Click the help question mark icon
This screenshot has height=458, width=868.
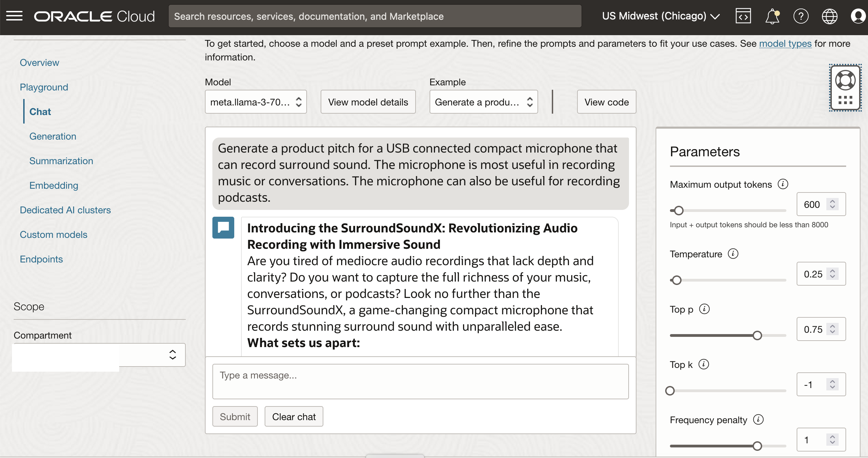tap(801, 16)
